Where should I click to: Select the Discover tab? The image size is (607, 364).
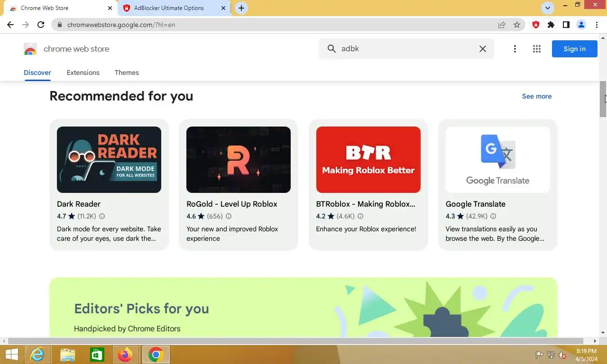tap(37, 73)
